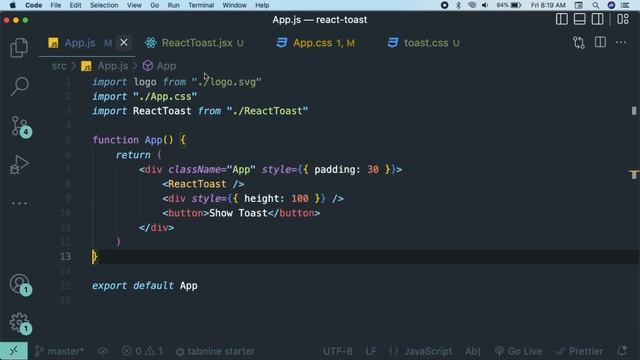Click the Bluetooth icon in the menu bar

point(458,5)
